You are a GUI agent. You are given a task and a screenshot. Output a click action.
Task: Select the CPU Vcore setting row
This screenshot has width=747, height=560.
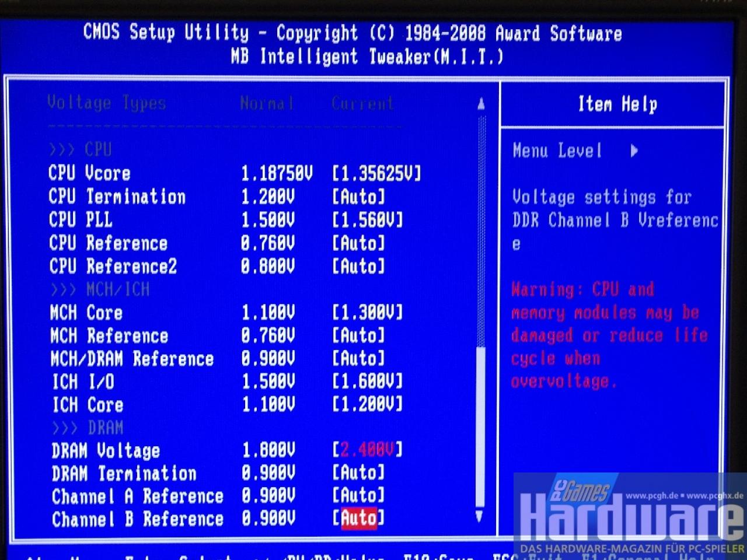pyautogui.click(x=235, y=173)
